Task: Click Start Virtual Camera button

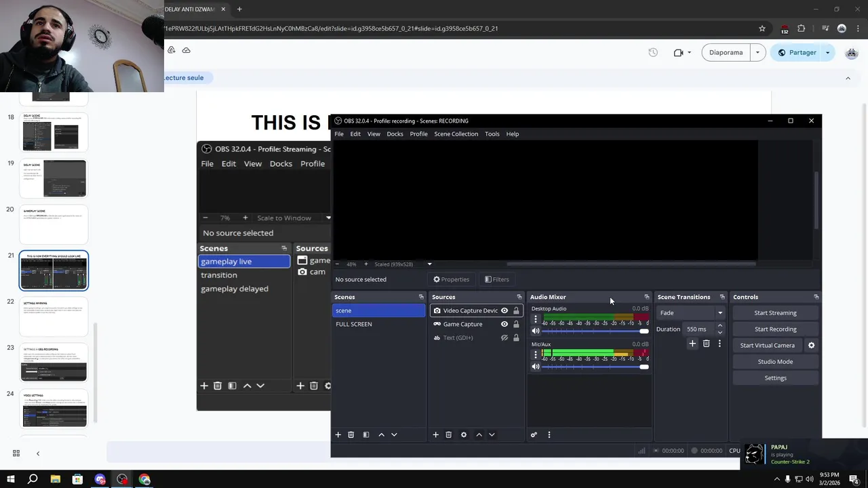Action: pos(767,345)
